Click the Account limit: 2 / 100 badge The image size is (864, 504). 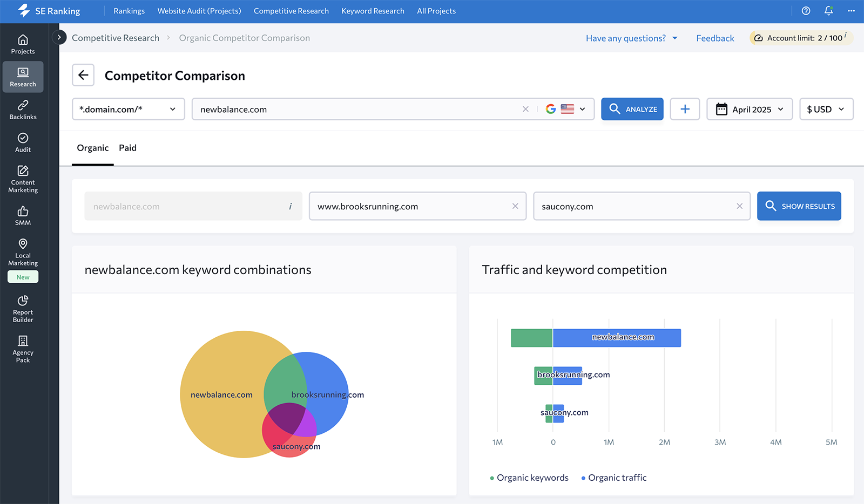click(x=801, y=38)
